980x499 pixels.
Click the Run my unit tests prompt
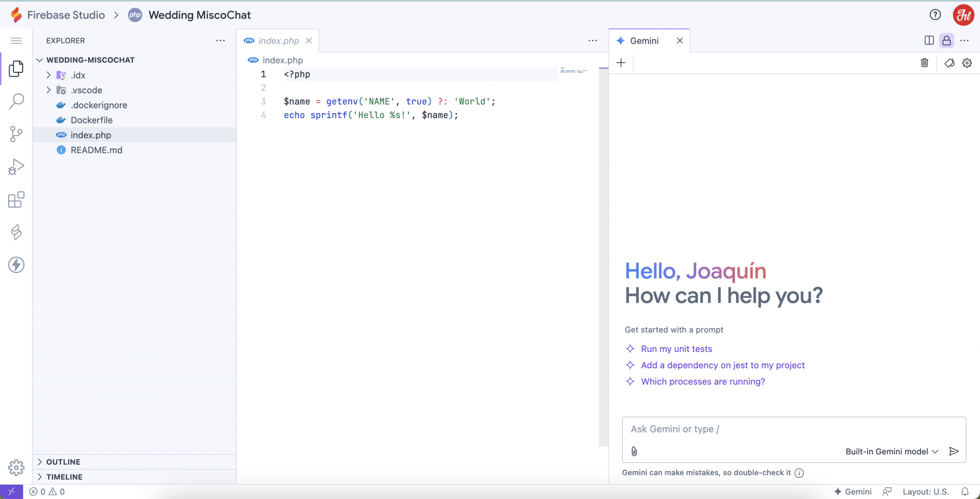tap(676, 349)
